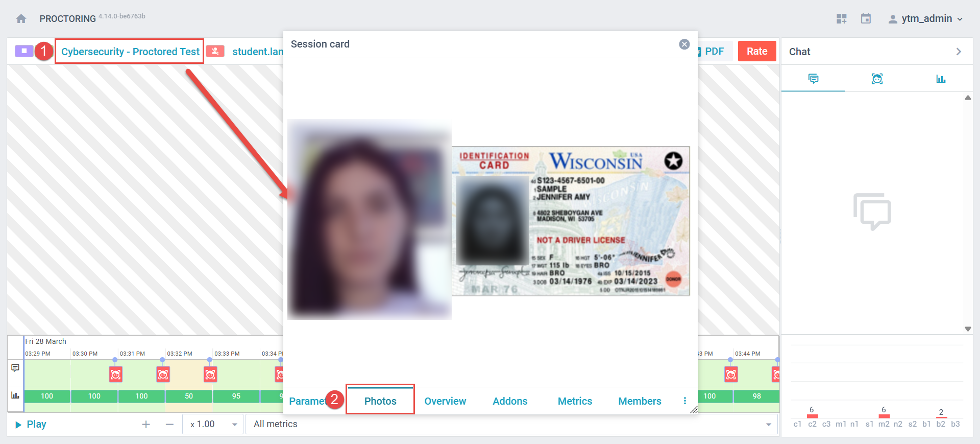
Task: Open the ytm_admin user menu
Action: 925,19
